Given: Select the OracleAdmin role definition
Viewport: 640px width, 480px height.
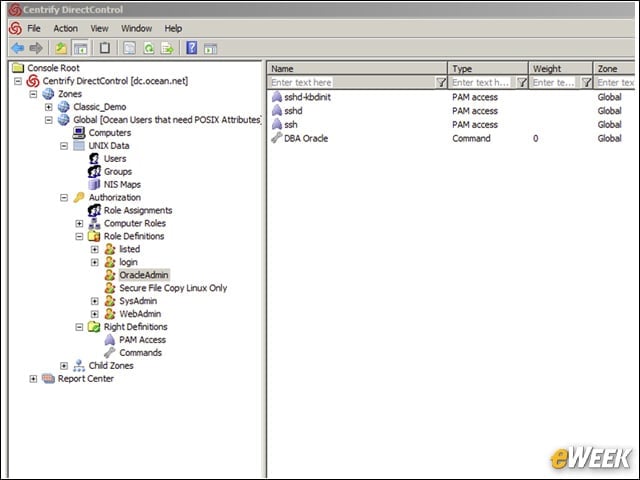Looking at the screenshot, I should [x=144, y=275].
